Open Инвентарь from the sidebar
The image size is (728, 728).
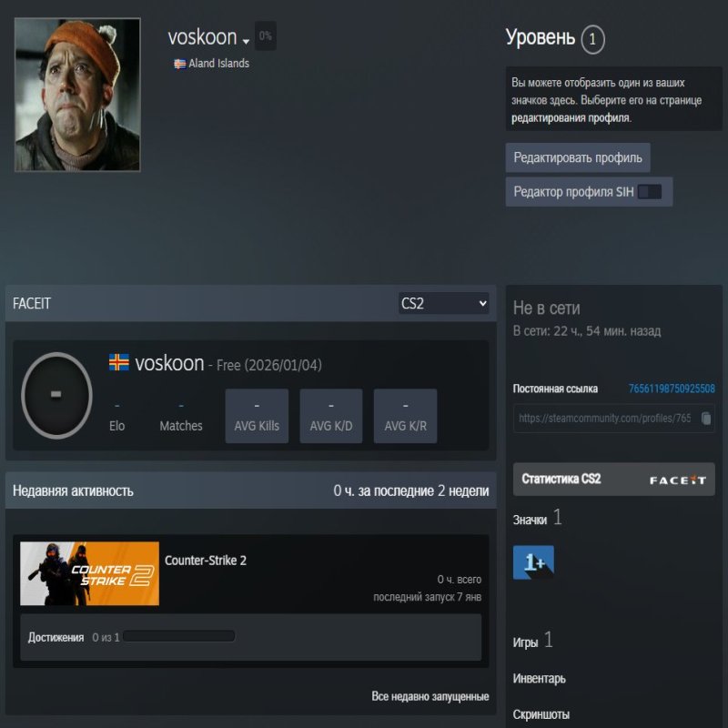click(539, 678)
